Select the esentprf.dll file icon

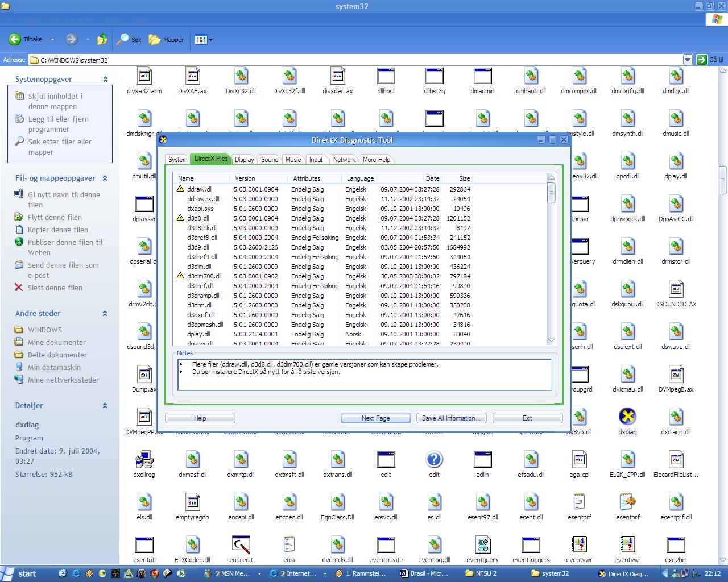pyautogui.click(x=676, y=502)
